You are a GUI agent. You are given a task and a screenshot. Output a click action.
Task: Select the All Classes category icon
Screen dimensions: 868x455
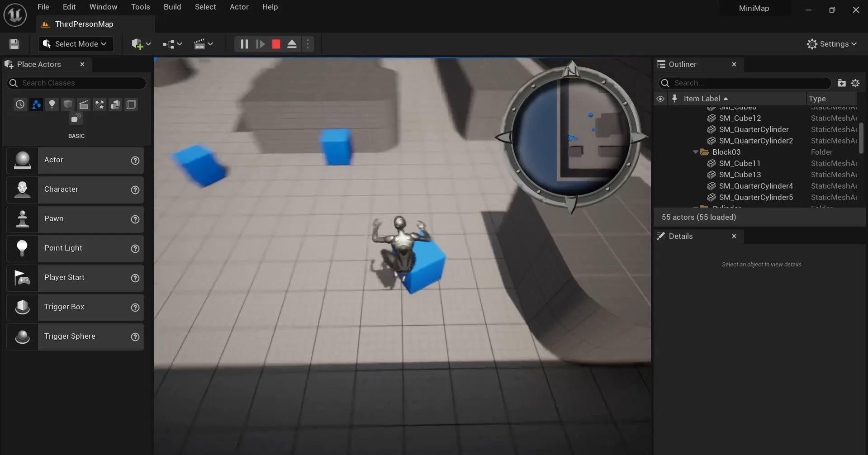pyautogui.click(x=76, y=118)
